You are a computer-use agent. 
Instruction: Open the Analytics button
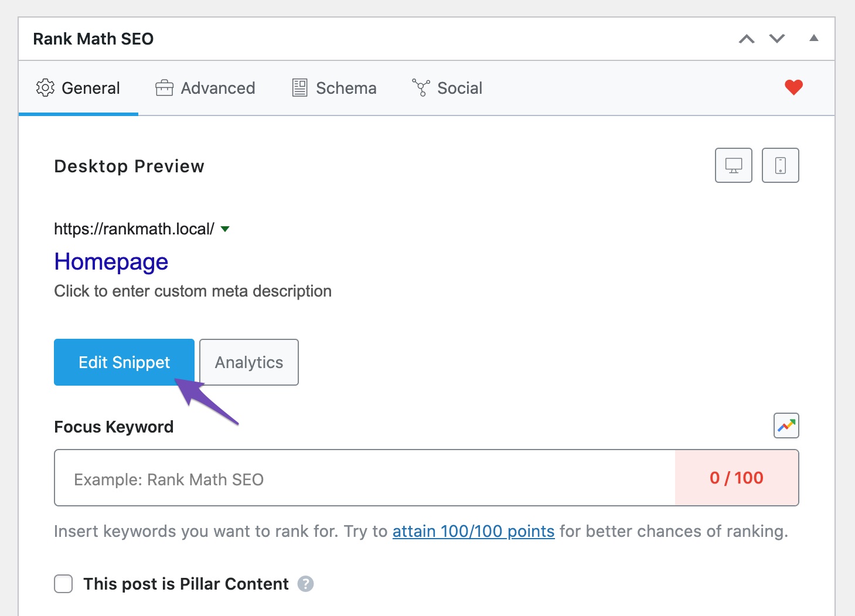point(249,362)
